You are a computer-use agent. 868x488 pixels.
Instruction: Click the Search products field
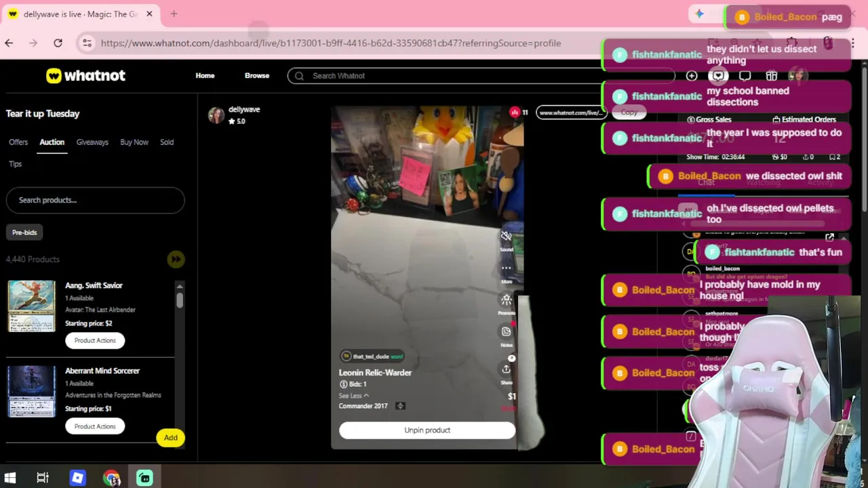pos(95,201)
